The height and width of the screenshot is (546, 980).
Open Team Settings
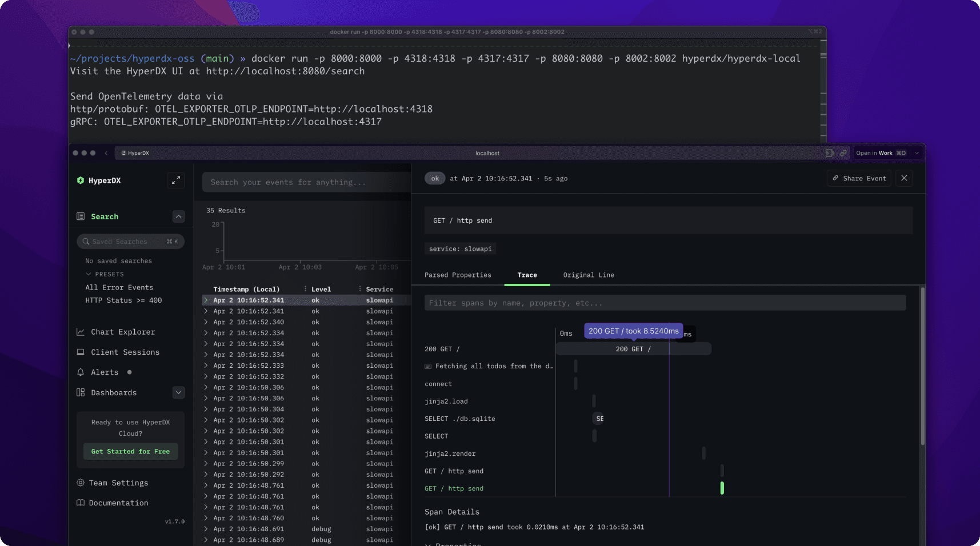click(119, 483)
